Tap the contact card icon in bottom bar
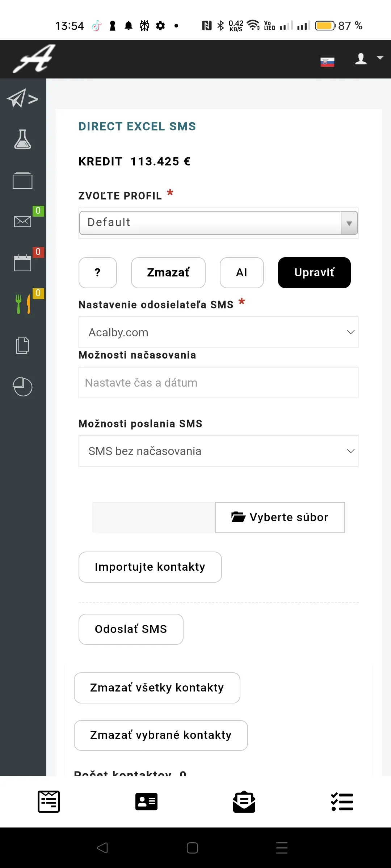 [146, 801]
